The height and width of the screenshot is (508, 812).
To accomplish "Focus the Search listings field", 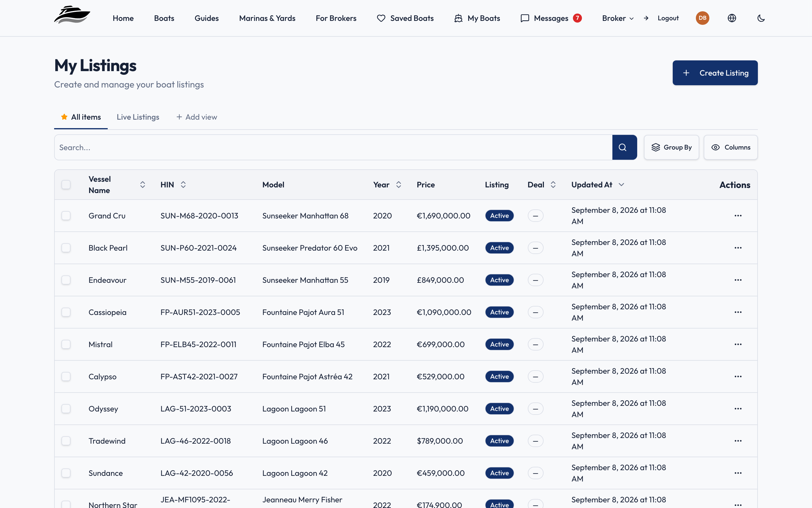I will (333, 147).
